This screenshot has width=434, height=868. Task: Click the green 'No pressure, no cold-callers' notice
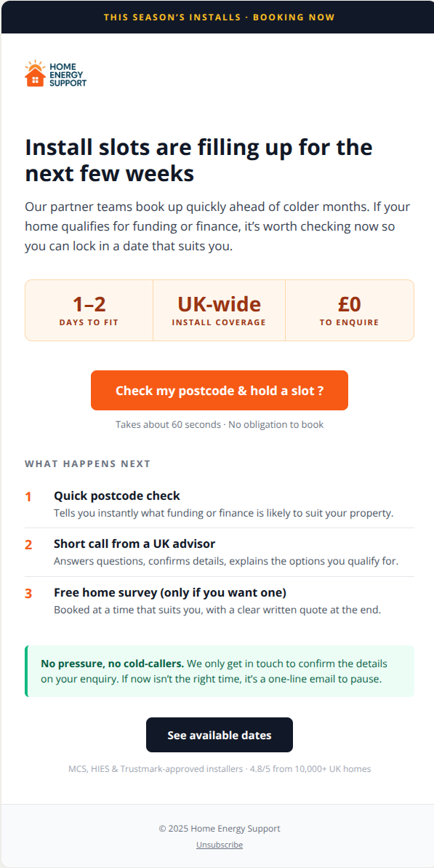(220, 671)
